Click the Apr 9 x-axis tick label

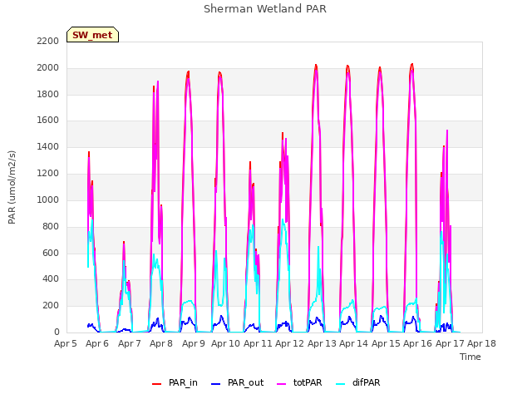(x=194, y=343)
